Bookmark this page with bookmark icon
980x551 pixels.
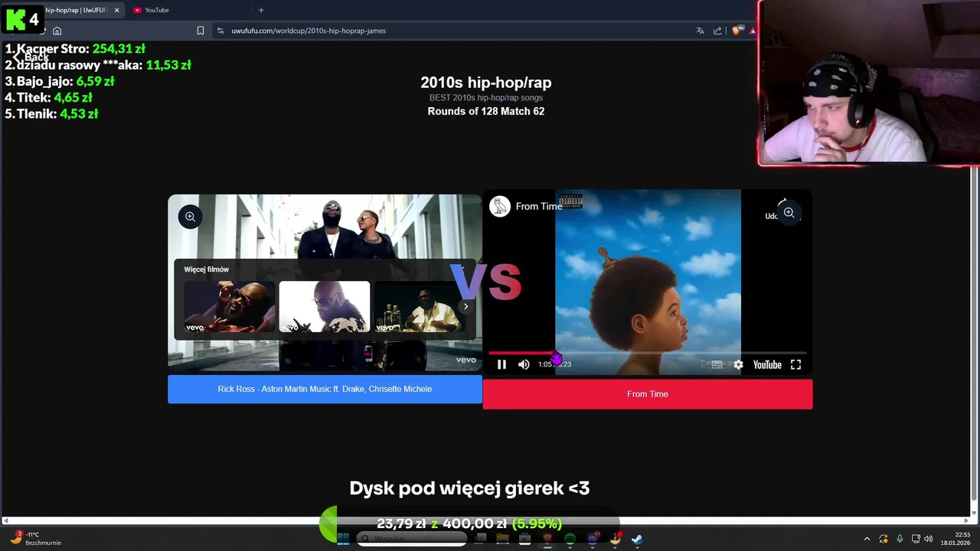click(201, 31)
